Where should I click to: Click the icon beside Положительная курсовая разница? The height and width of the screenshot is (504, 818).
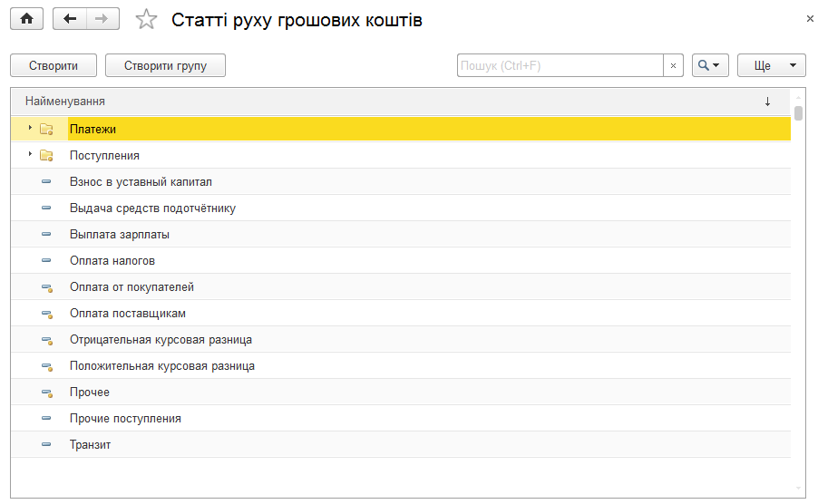click(47, 366)
